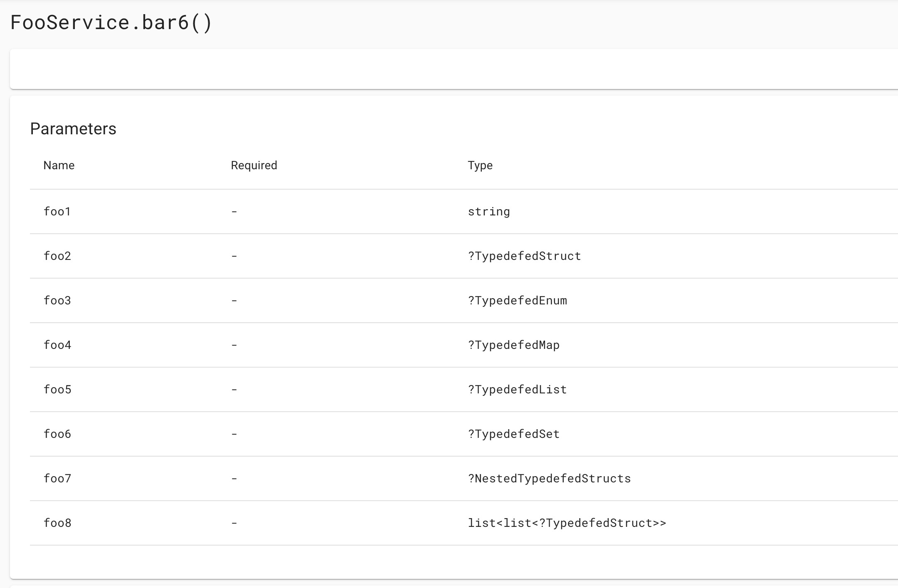Viewport: 898px width, 588px height.
Task: Open the ?TypedefedEnum type link
Action: pyautogui.click(x=517, y=301)
